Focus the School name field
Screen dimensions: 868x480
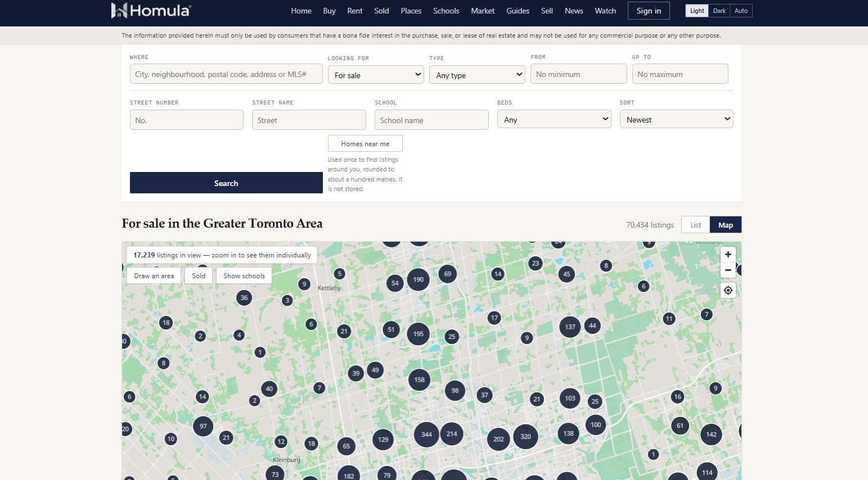[x=431, y=120]
